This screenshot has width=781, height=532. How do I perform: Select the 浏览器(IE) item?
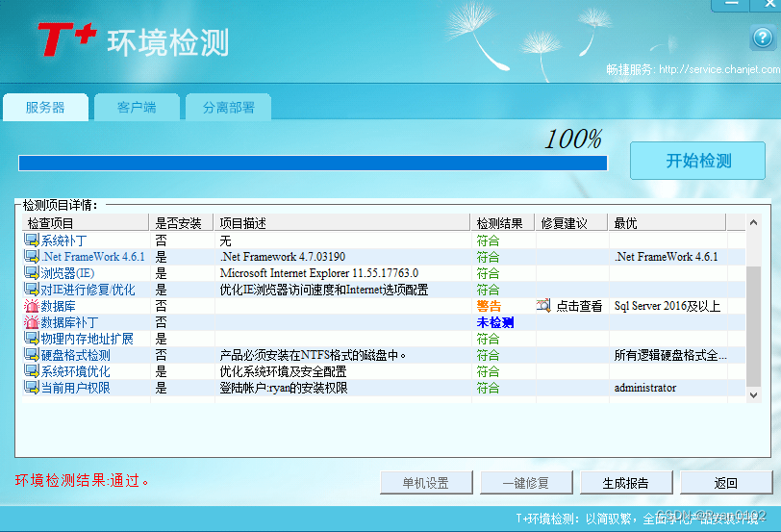[x=67, y=273]
